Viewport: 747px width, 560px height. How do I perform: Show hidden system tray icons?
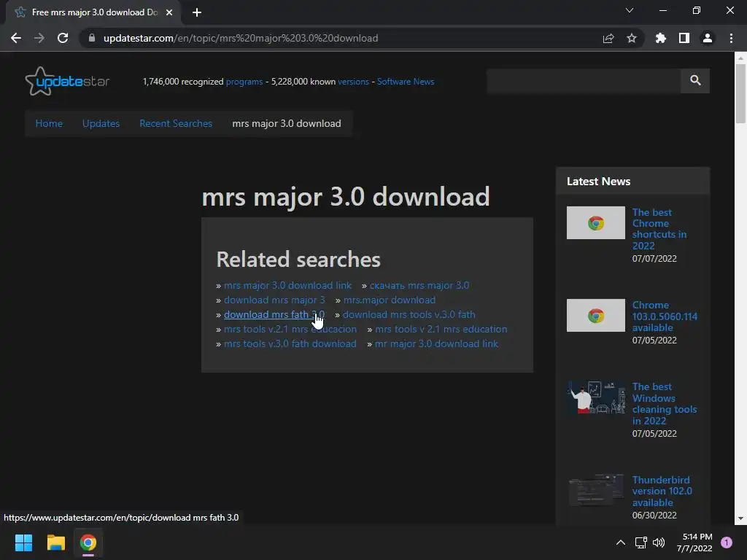pyautogui.click(x=620, y=542)
